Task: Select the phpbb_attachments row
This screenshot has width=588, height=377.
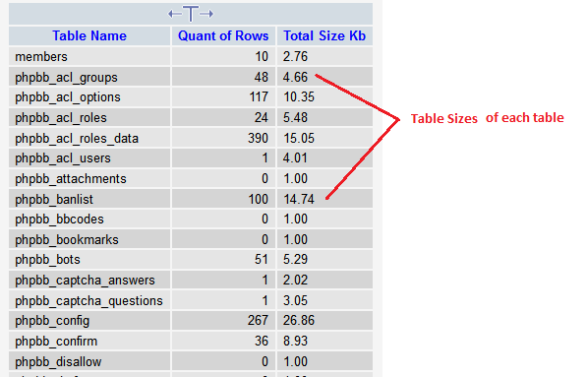Action: point(191,178)
